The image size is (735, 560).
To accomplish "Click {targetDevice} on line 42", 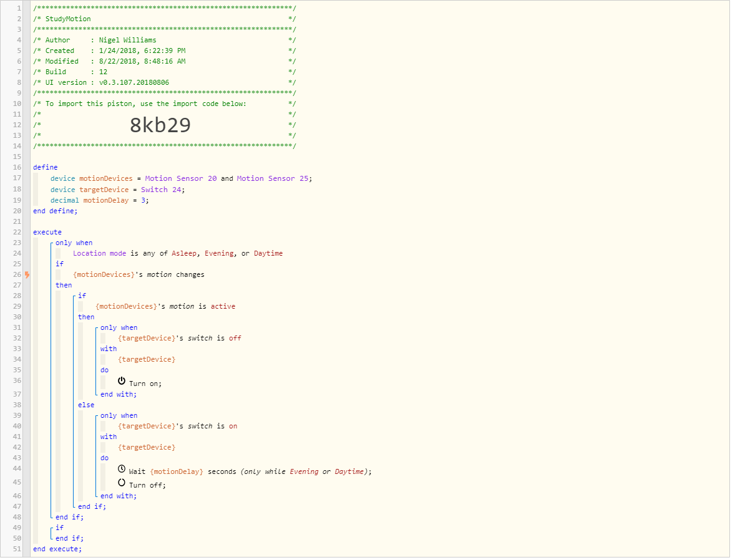I will [147, 448].
